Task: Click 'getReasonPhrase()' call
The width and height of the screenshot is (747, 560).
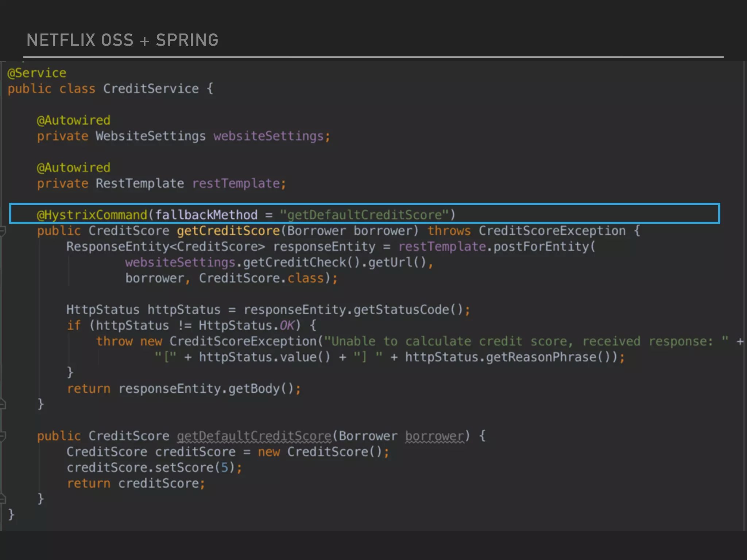Action: (x=548, y=357)
